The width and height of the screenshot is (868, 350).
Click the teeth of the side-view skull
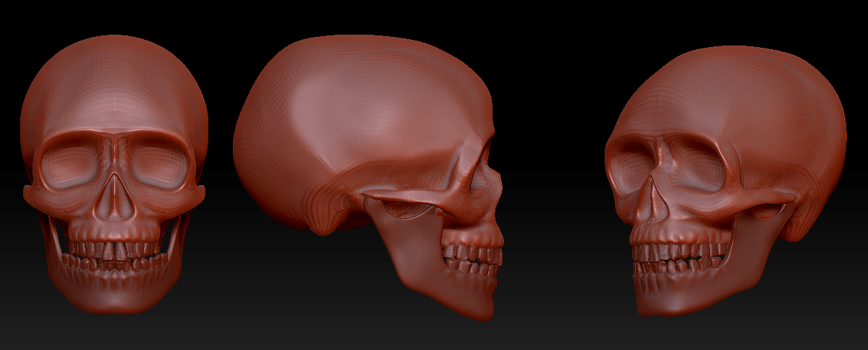[472, 259]
